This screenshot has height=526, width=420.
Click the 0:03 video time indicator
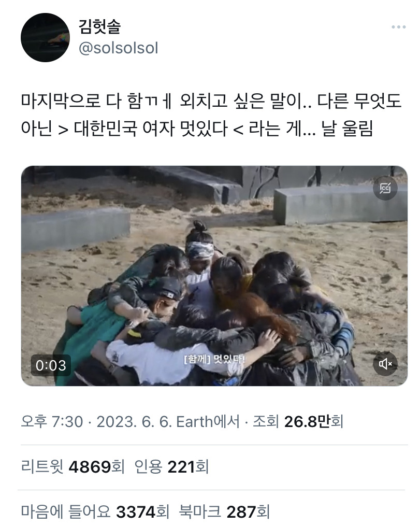pyautogui.click(x=51, y=365)
